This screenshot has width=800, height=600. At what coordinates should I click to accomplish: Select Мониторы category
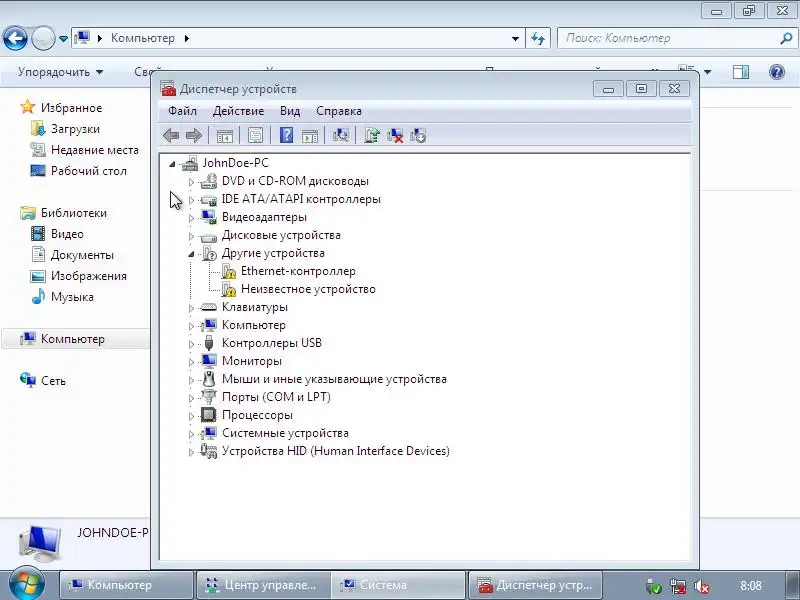pyautogui.click(x=252, y=361)
